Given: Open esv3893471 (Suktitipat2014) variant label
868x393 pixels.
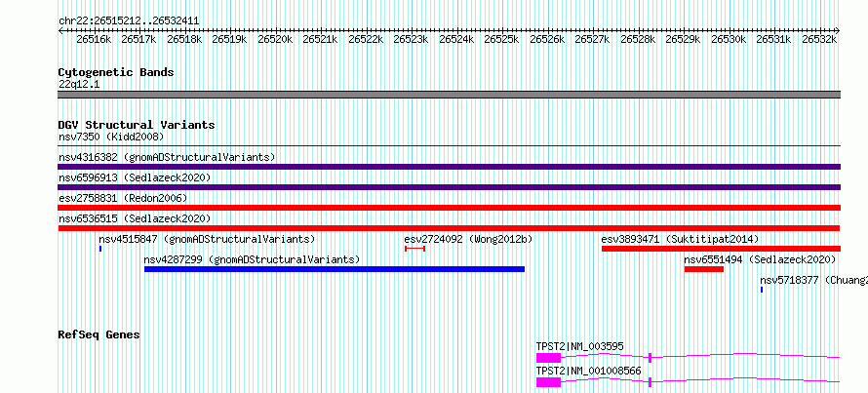Looking at the screenshot, I should pyautogui.click(x=680, y=239).
